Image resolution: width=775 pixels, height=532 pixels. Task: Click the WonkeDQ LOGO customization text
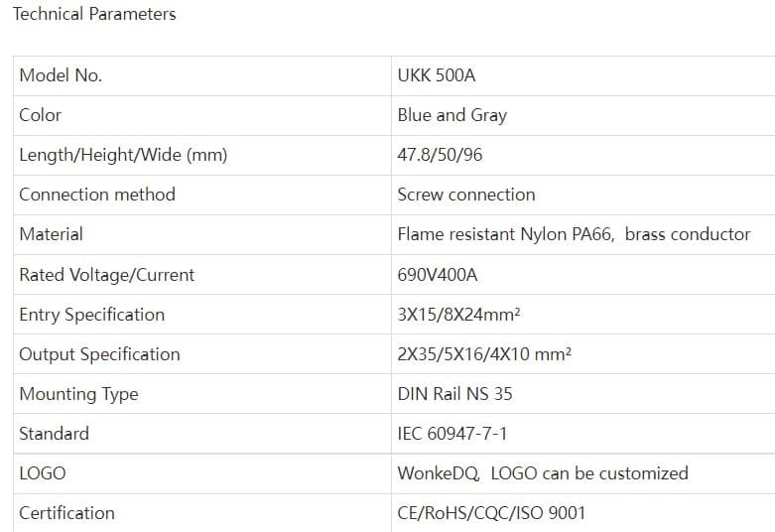click(x=543, y=473)
